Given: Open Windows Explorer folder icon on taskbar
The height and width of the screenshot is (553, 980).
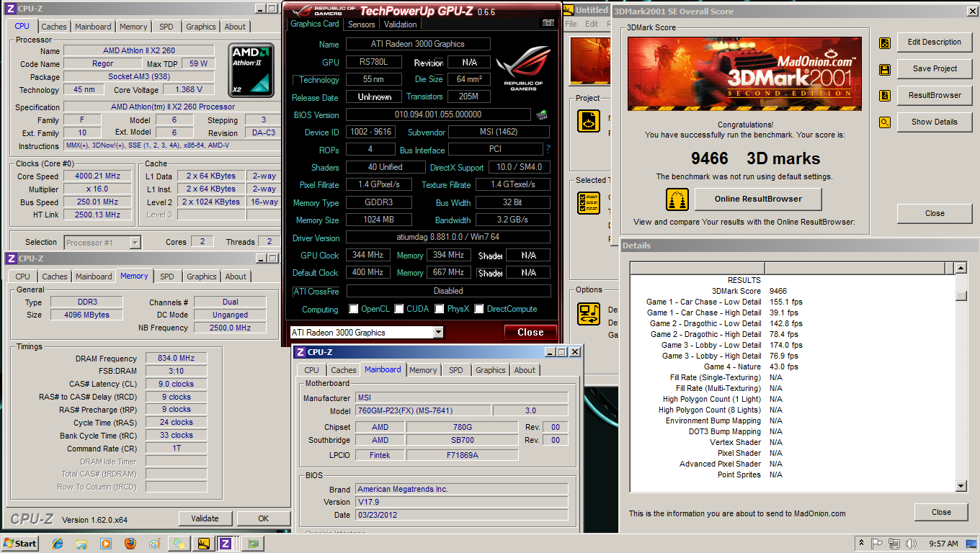Looking at the screenshot, I should pos(82,544).
